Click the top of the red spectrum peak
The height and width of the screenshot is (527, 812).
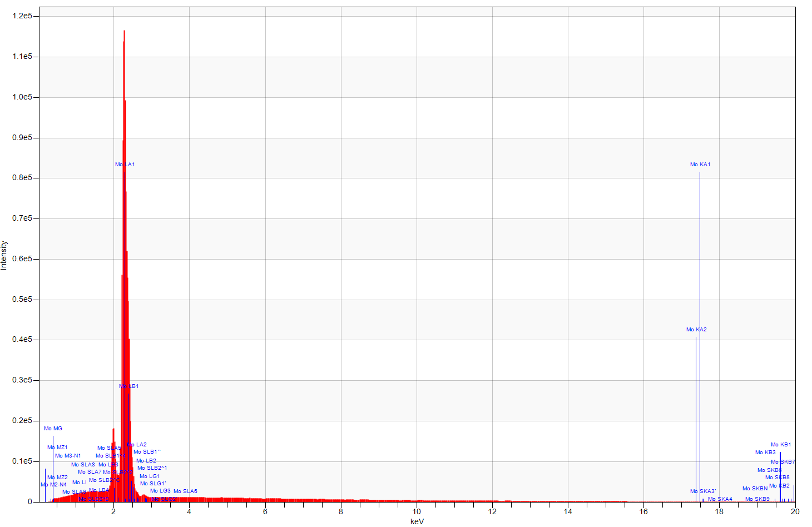[124, 32]
